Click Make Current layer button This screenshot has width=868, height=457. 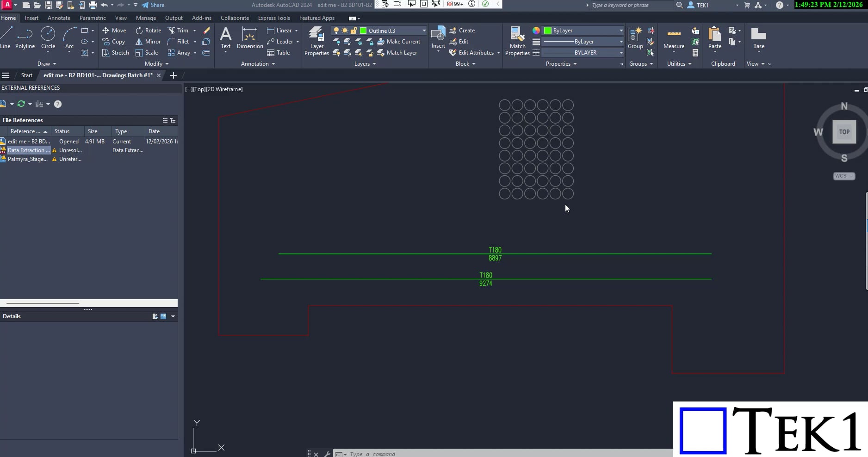[399, 42]
